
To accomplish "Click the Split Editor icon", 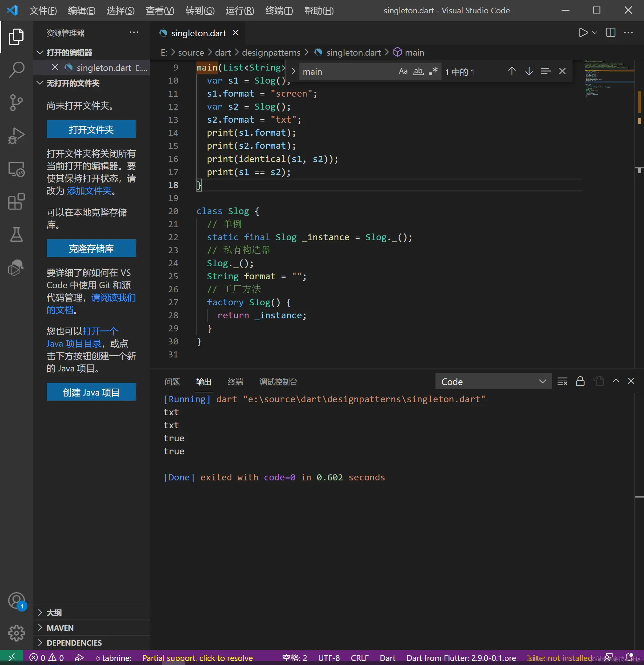I will (x=610, y=33).
